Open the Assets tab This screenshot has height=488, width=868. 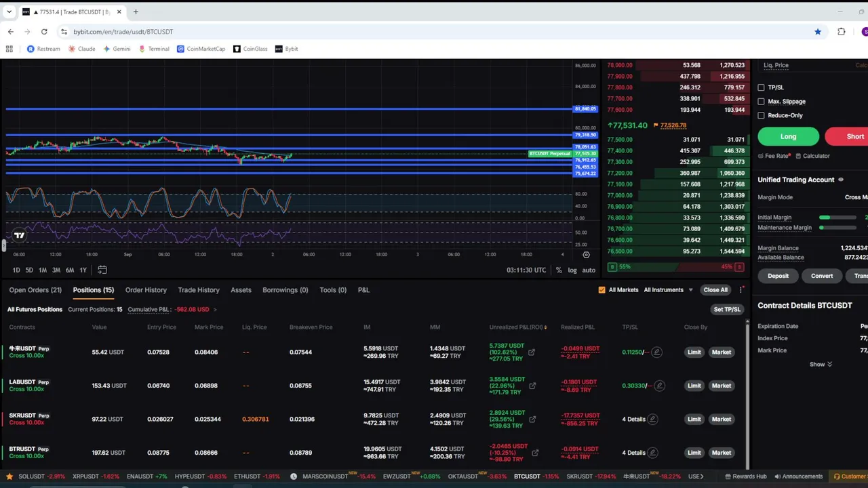[x=241, y=290]
